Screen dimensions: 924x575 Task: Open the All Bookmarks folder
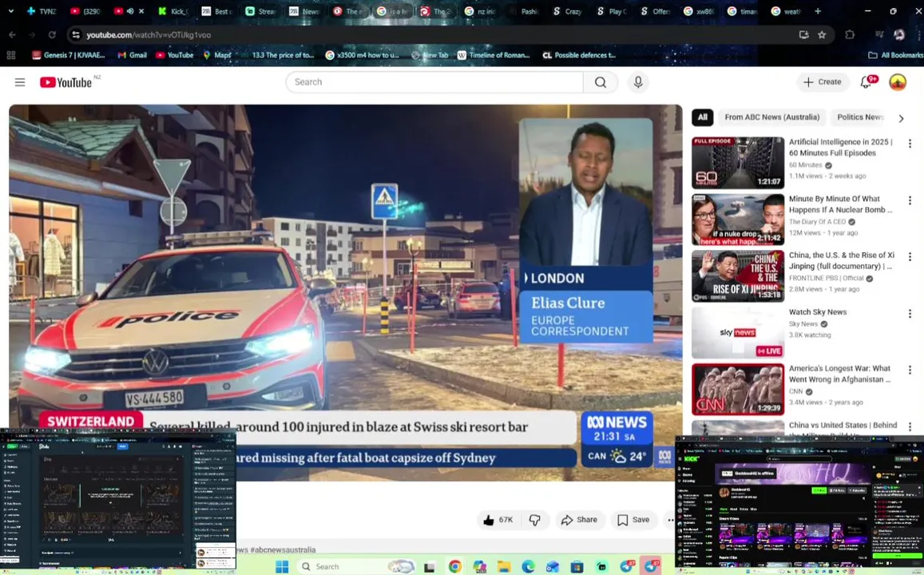[896, 55]
